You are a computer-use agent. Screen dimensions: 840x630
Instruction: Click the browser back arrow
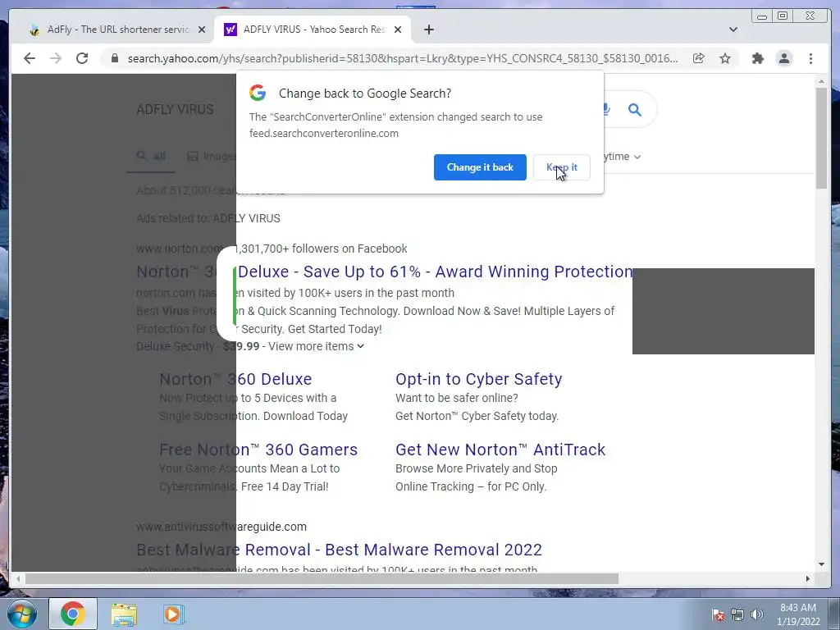(x=30, y=58)
